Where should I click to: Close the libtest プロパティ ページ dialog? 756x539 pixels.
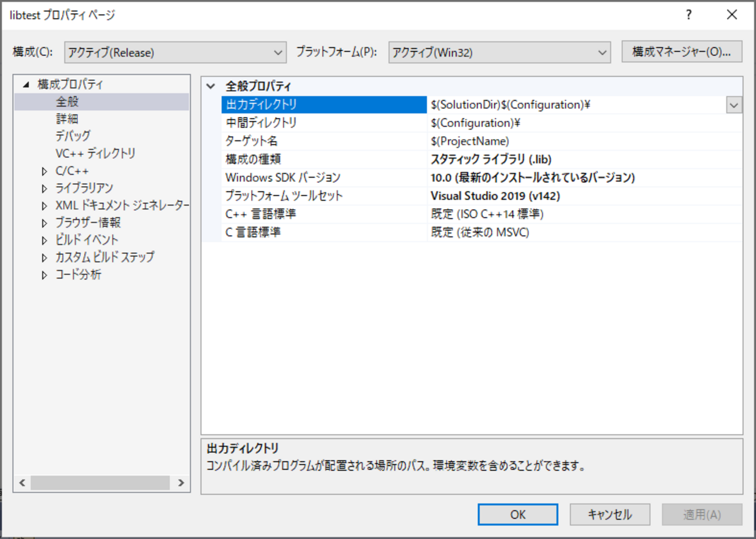click(732, 15)
